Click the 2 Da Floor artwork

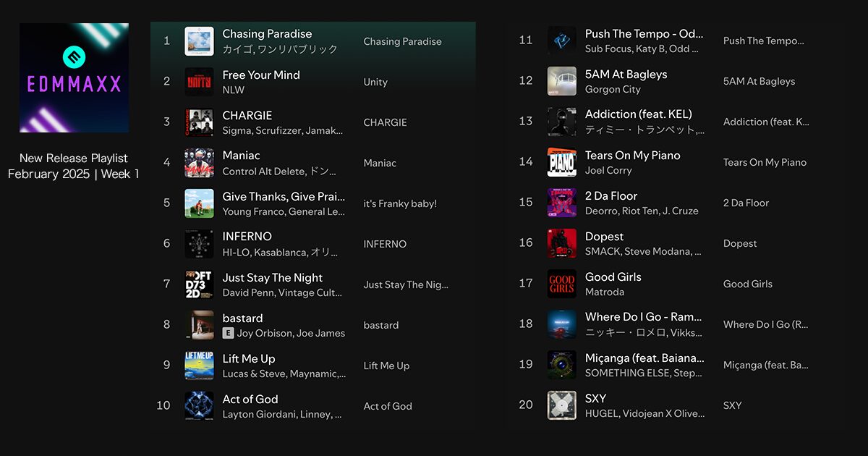tap(562, 203)
